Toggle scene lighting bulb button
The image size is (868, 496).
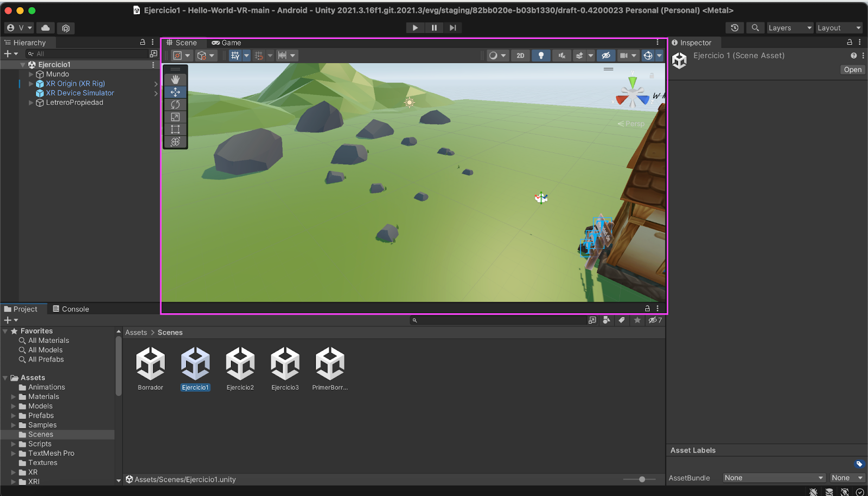pos(541,55)
